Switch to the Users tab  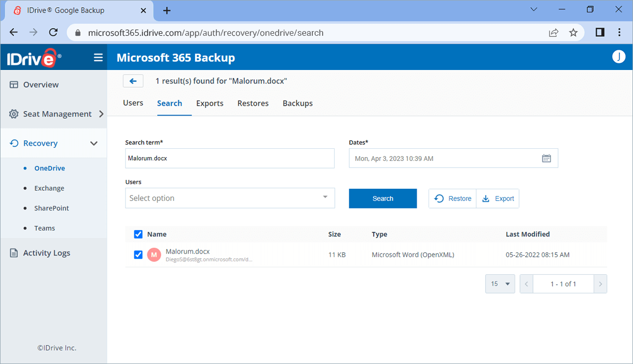133,103
